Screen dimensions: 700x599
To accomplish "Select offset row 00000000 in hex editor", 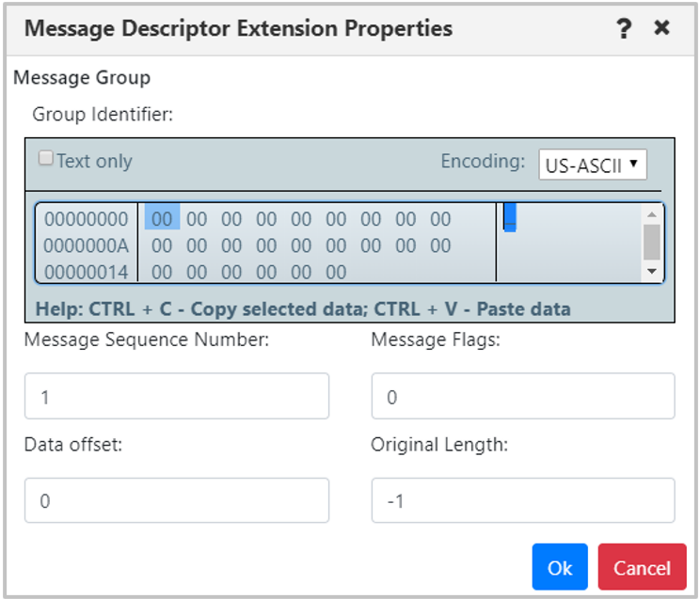I will [x=87, y=219].
